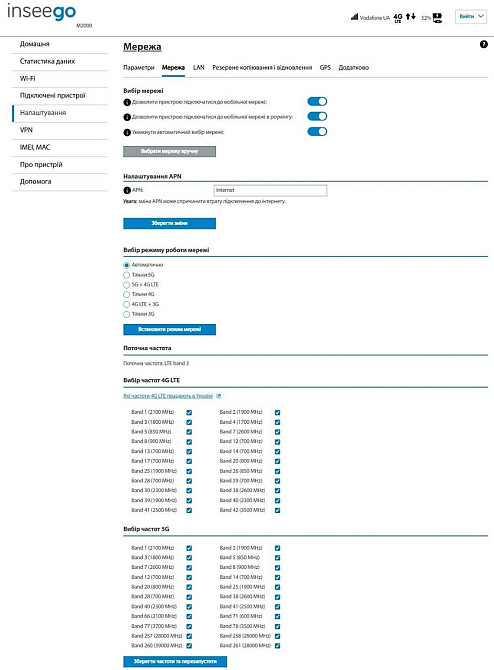Uncheck Band 3 (1800 MHz) in 4G LTE section

pos(189,422)
